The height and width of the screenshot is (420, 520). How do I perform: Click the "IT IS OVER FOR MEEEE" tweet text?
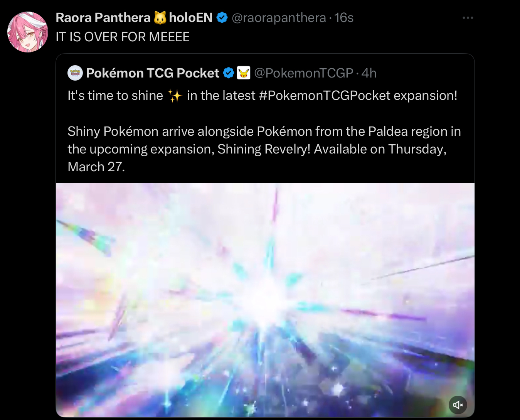(x=123, y=37)
